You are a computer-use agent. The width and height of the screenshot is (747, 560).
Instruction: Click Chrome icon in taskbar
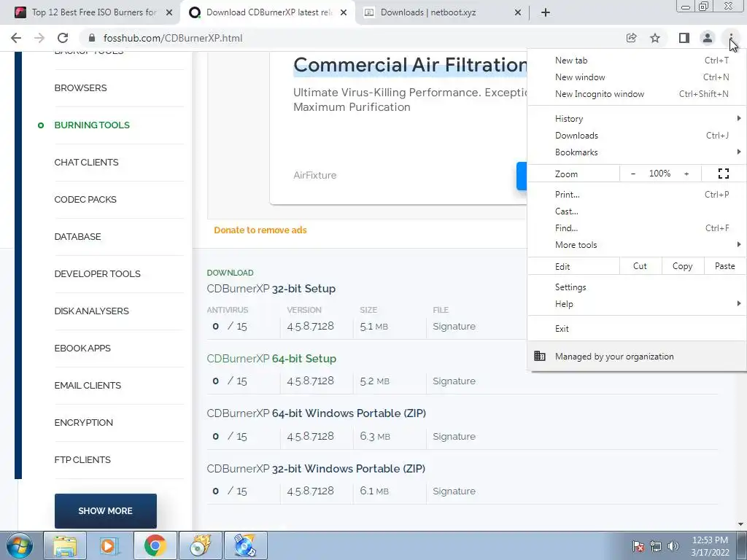155,545
